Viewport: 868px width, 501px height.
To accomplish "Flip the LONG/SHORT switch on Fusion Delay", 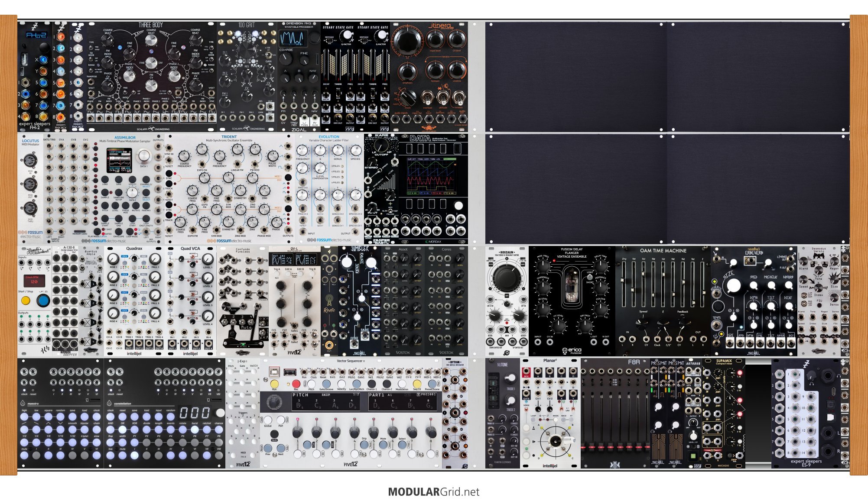I will tap(589, 277).
